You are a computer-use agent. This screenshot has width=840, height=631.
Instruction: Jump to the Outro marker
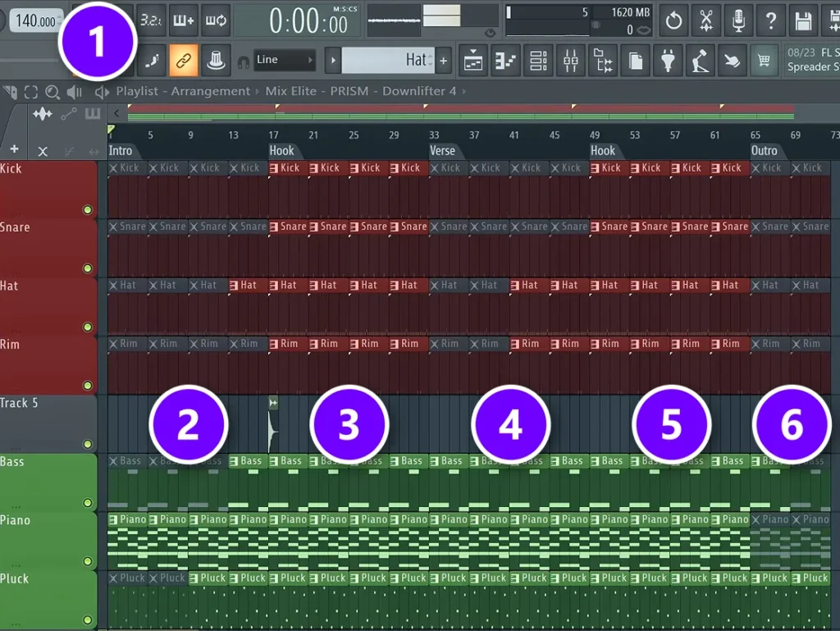pyautogui.click(x=764, y=150)
